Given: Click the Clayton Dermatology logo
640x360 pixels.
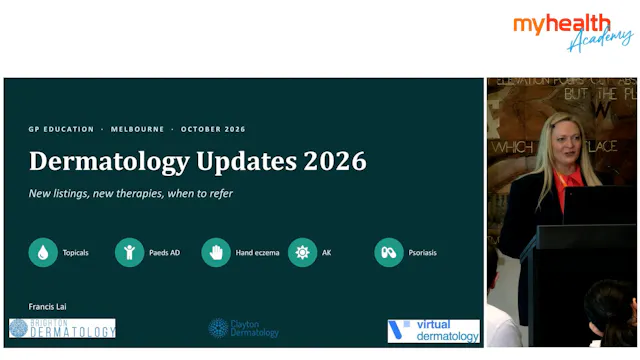Looking at the screenshot, I should (x=244, y=328).
